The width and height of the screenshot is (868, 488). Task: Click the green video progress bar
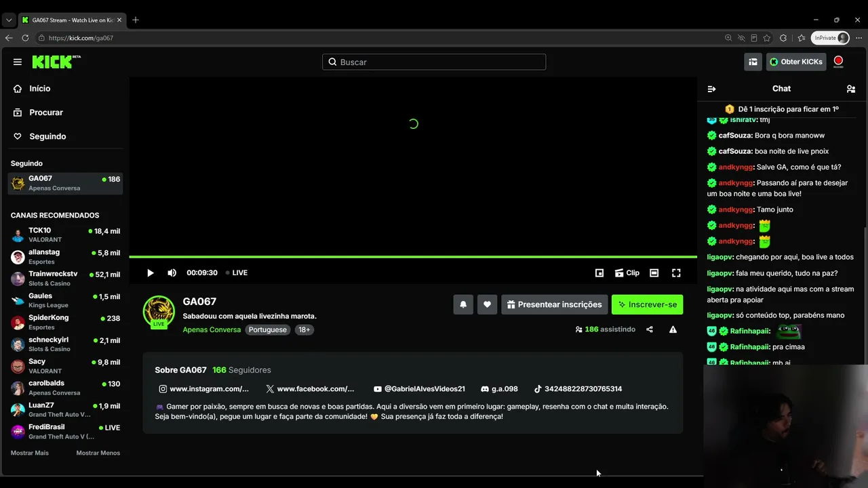tap(413, 257)
